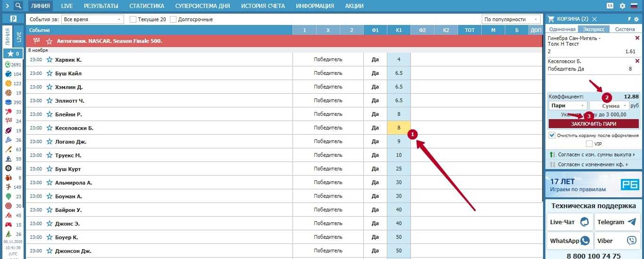Screen dimensions: 644x259
Task: Select the darts target icon with 30 events
Action: (8, 206)
